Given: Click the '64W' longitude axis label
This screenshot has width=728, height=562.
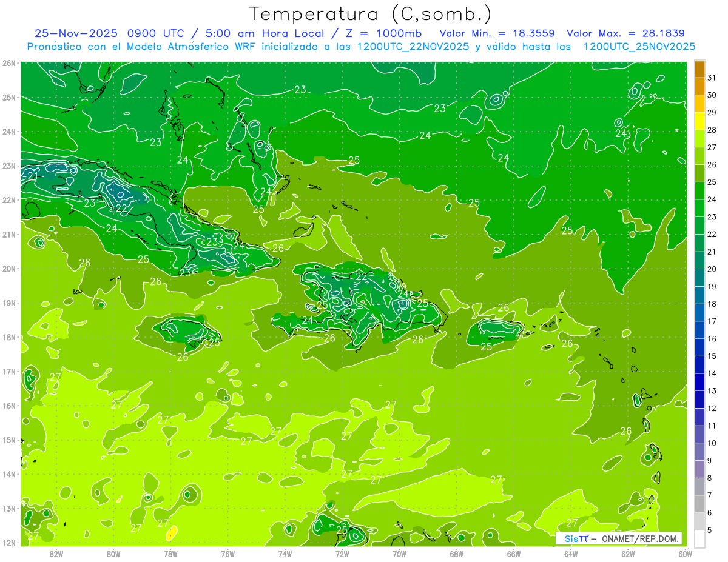Looking at the screenshot, I should tap(571, 553).
